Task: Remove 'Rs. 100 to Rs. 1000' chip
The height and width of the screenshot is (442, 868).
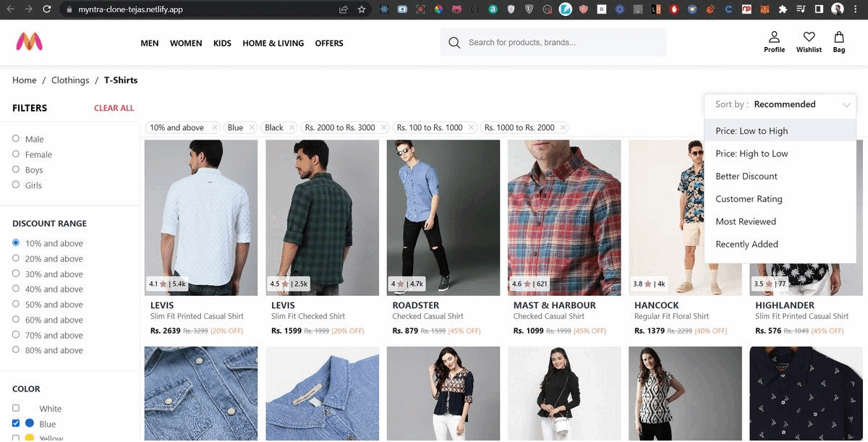Action: (x=472, y=127)
